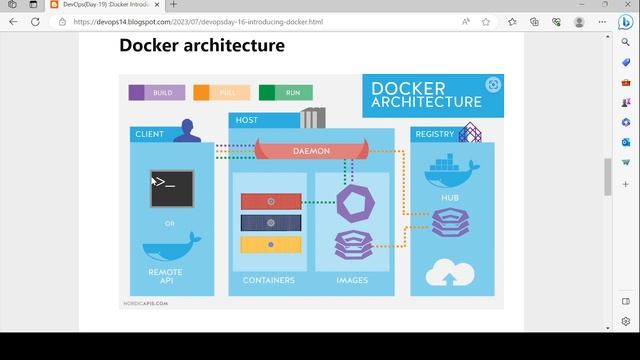
Task: Open the user profile menu
Action: (x=579, y=22)
